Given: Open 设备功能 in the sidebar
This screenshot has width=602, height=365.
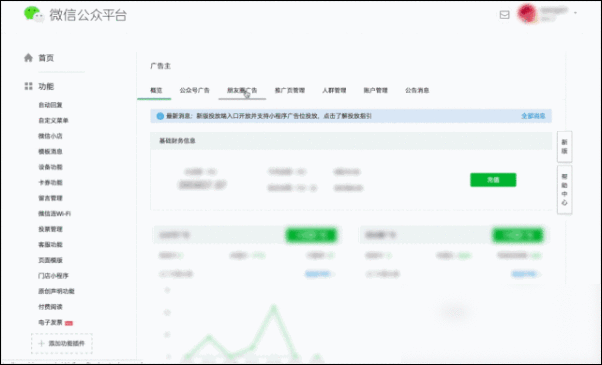Looking at the screenshot, I should click(50, 167).
